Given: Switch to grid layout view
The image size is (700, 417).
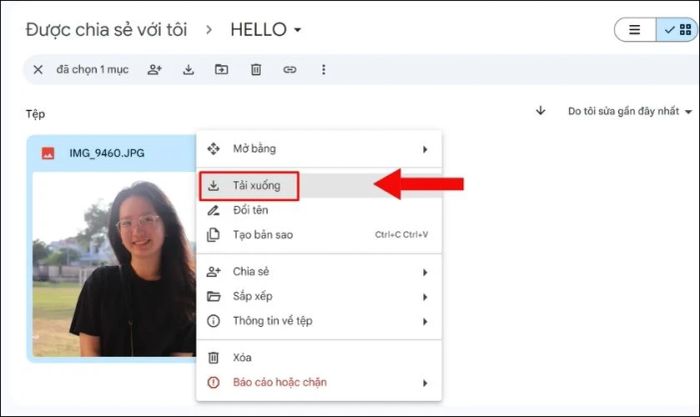Looking at the screenshot, I should (677, 30).
